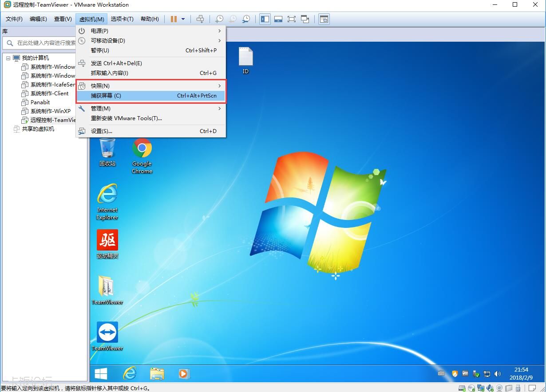Click the Google Chrome desktop icon

click(x=142, y=156)
